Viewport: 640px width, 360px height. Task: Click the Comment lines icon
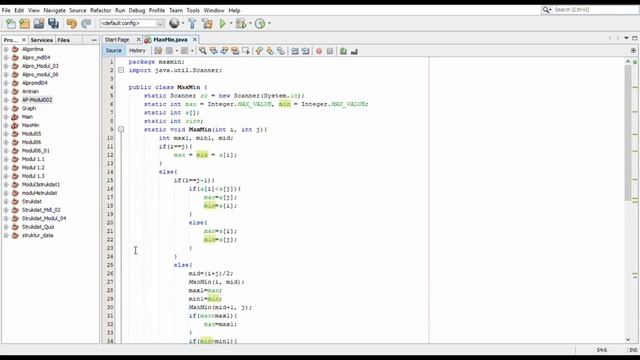(343, 51)
